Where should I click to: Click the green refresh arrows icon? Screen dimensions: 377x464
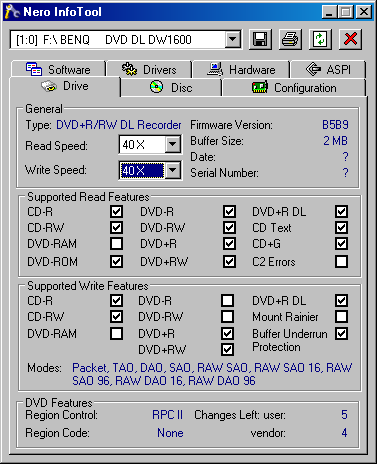[x=320, y=40]
